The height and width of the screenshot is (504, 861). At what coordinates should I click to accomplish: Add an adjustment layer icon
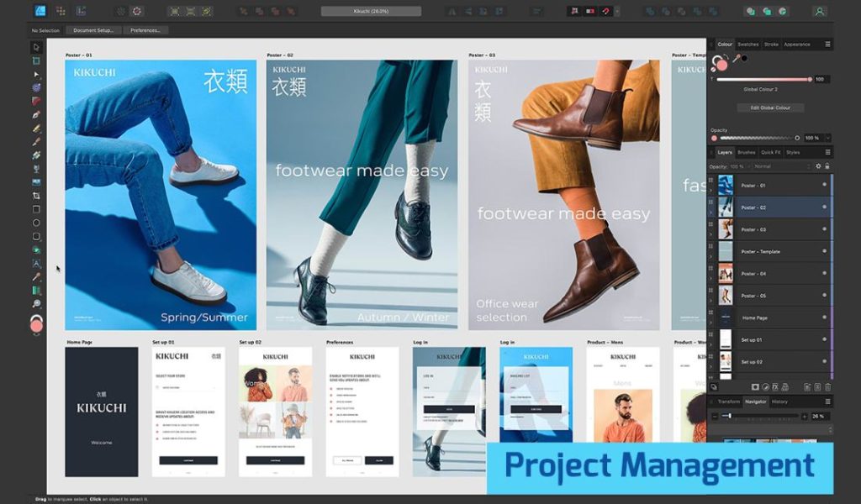pos(765,387)
